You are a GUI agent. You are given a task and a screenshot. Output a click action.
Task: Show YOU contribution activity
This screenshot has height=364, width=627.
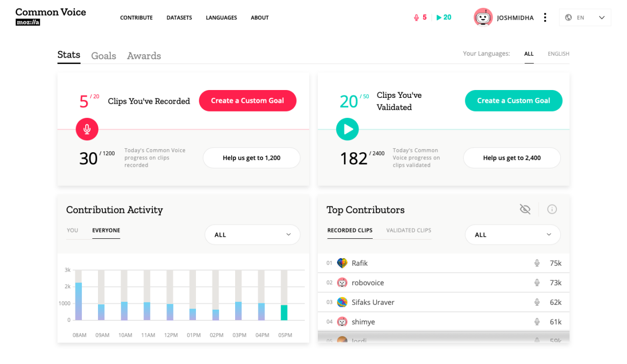coord(72,230)
